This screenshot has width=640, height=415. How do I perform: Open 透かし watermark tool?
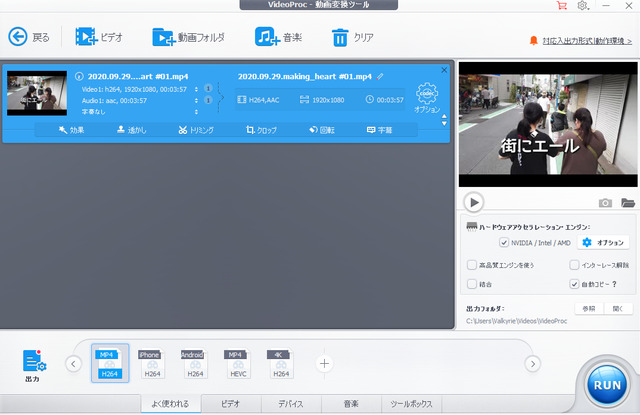click(x=131, y=130)
